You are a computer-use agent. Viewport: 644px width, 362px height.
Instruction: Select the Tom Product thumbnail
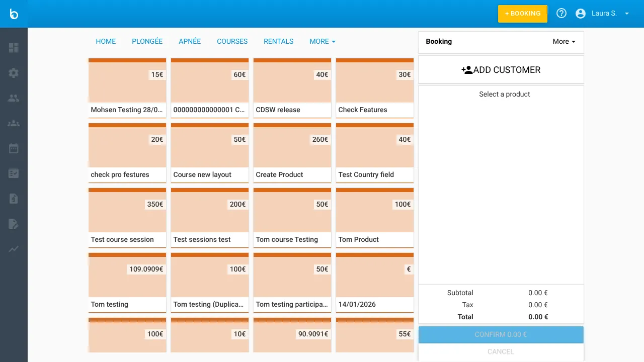[x=374, y=216]
